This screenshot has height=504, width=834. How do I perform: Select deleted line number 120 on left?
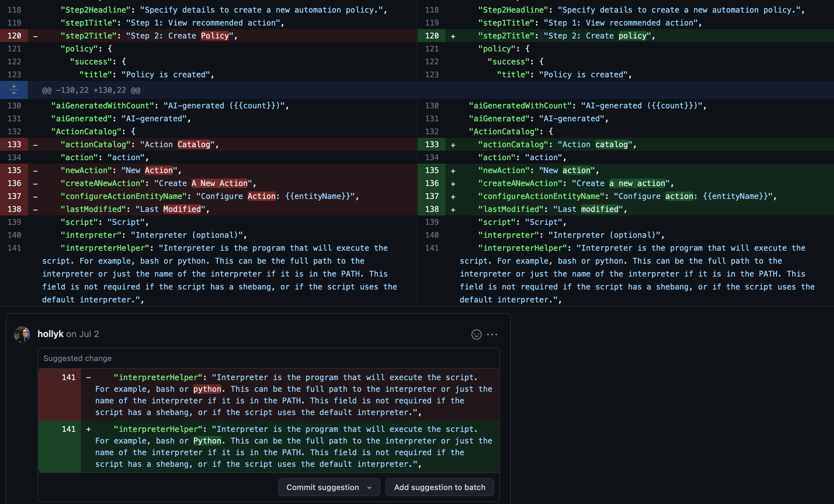(14, 36)
